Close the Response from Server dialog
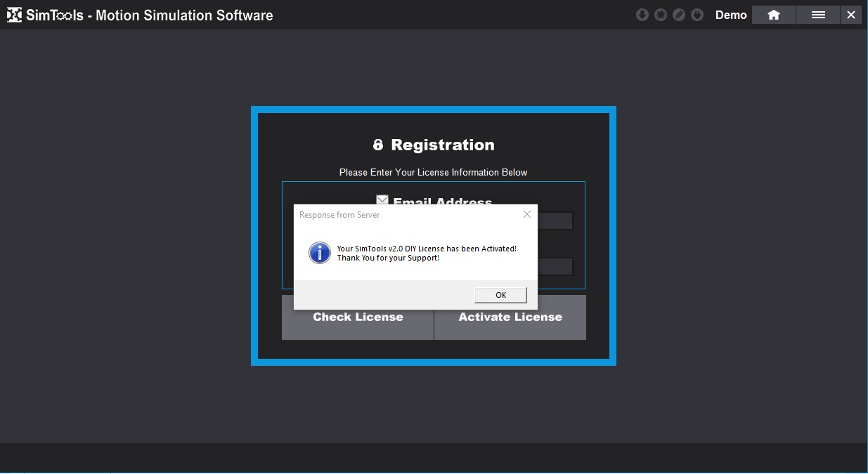This screenshot has height=474, width=868. (526, 214)
